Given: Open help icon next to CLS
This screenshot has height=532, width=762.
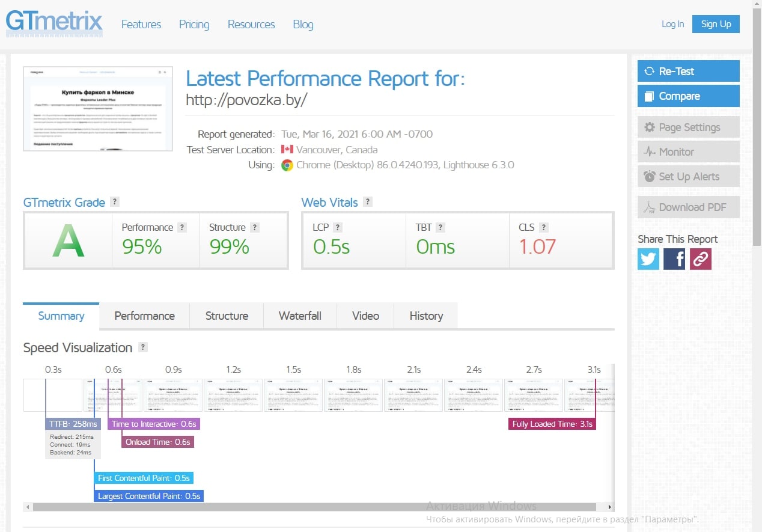Looking at the screenshot, I should click(x=544, y=227).
